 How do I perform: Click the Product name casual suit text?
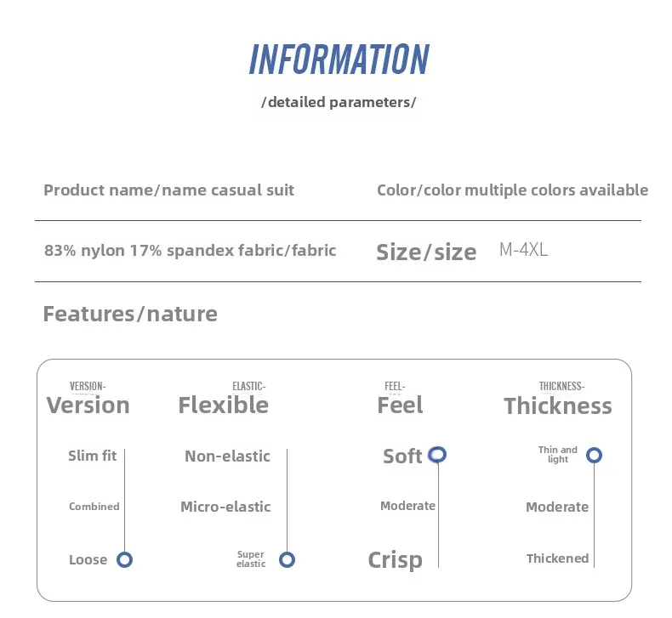point(168,190)
